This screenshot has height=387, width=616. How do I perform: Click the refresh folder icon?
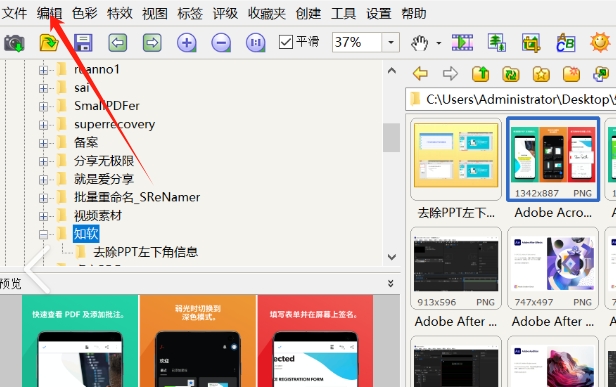(511, 73)
